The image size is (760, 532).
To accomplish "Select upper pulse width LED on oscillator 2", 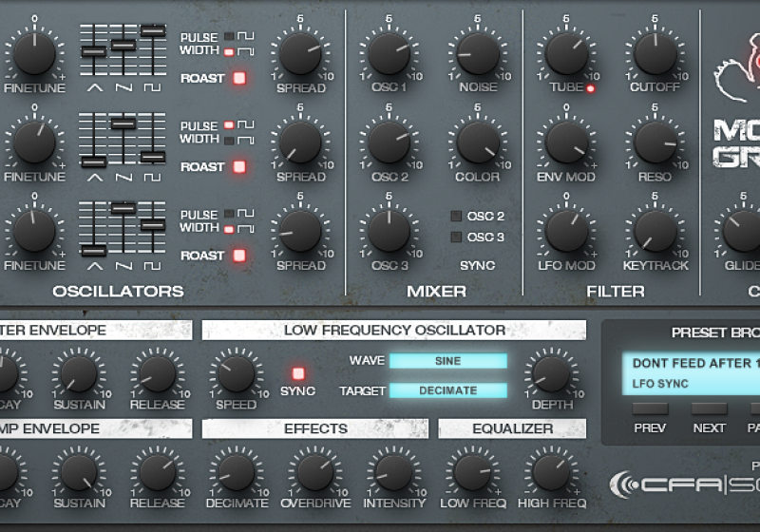I will point(229,125).
